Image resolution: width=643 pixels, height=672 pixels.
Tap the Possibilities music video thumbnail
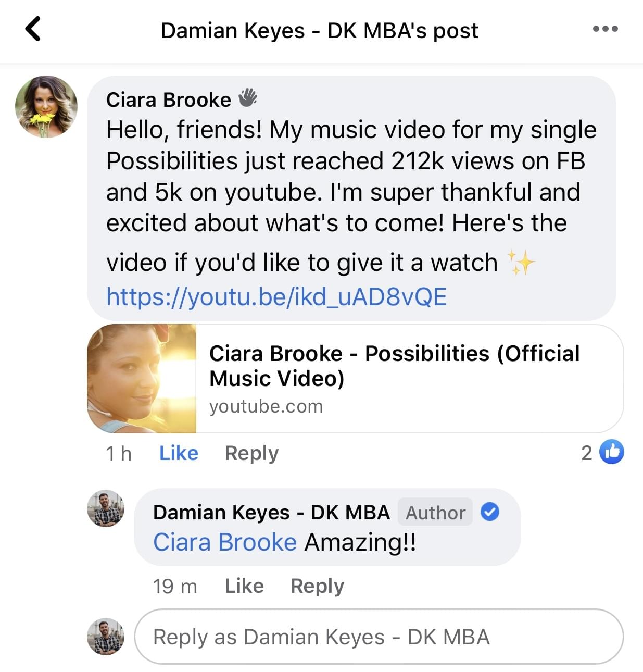[142, 379]
